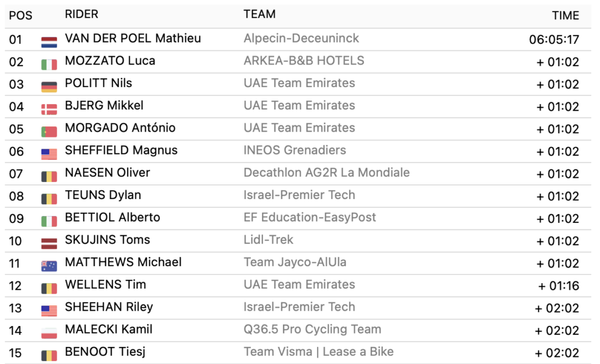Click the Belgian flag next to Wellens Tim
Image resolution: width=600 pixels, height=364 pixels.
pos(49,288)
